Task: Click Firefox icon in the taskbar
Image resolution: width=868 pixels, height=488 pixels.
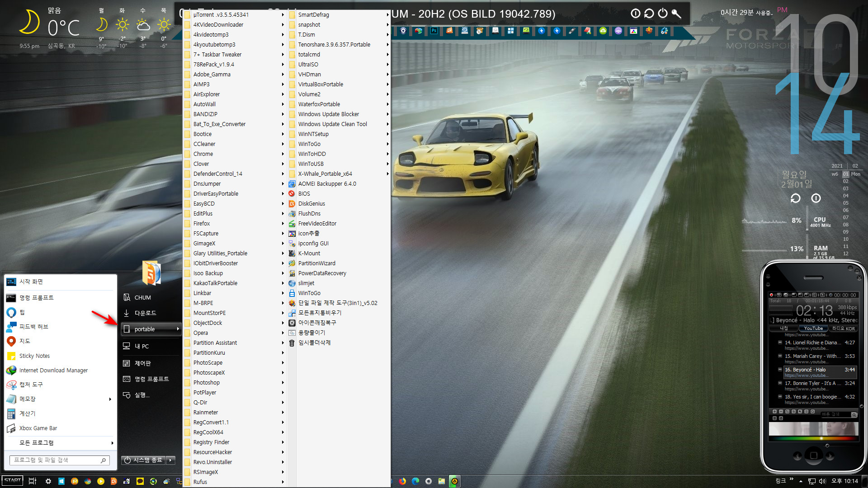Action: click(402, 481)
